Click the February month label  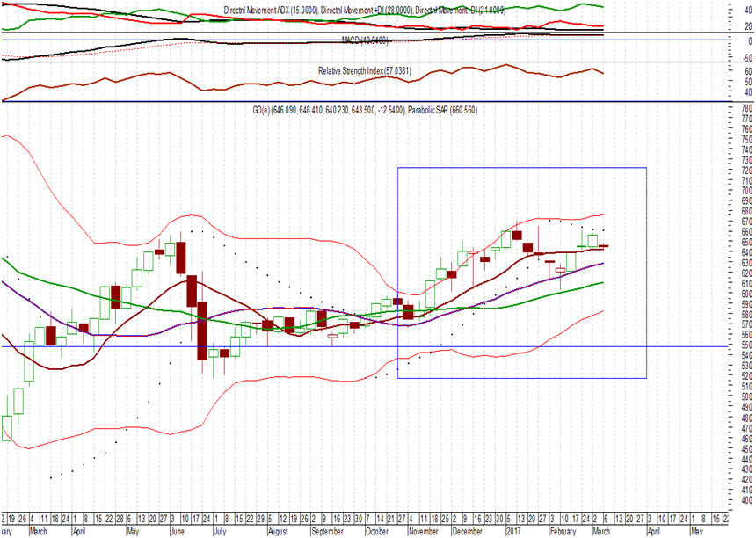coord(563,532)
